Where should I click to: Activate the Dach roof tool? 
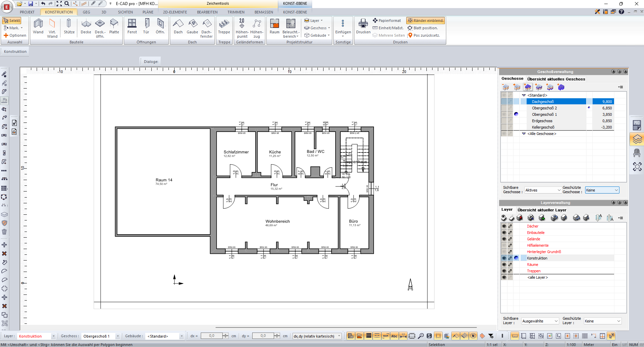click(178, 27)
